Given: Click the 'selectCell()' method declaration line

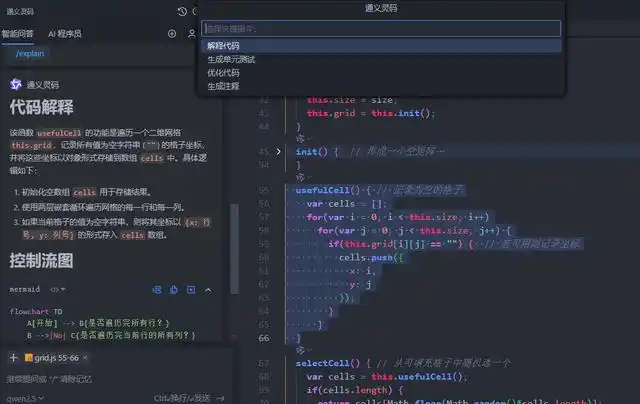Looking at the screenshot, I should 403,363.
